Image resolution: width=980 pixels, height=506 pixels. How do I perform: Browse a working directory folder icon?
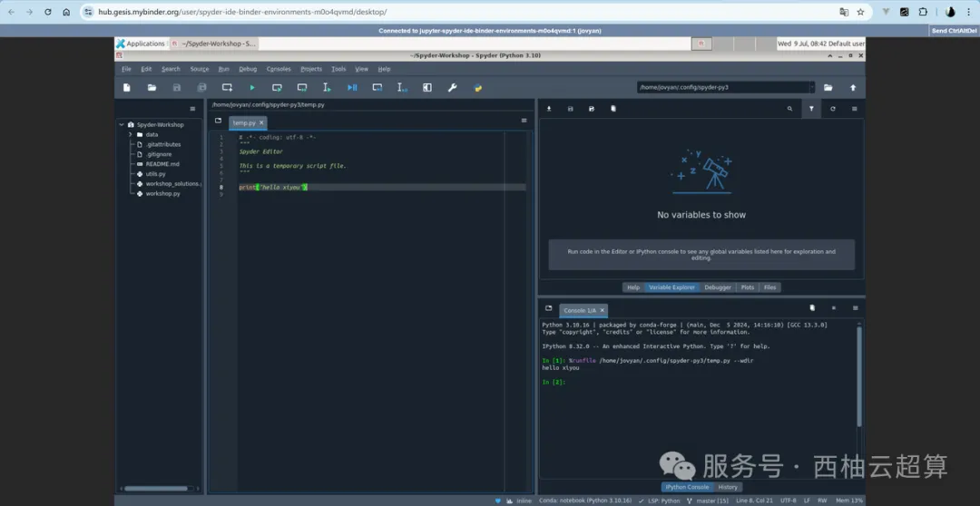click(828, 88)
